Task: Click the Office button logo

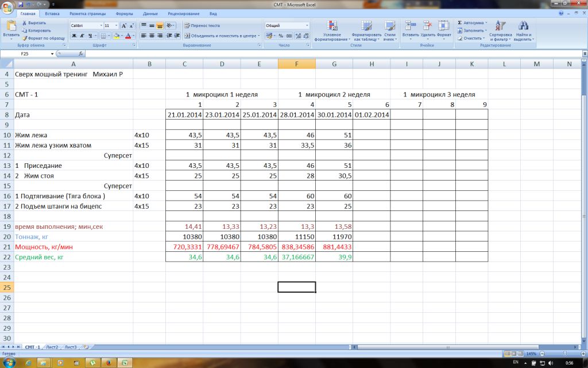Action: [x=8, y=7]
